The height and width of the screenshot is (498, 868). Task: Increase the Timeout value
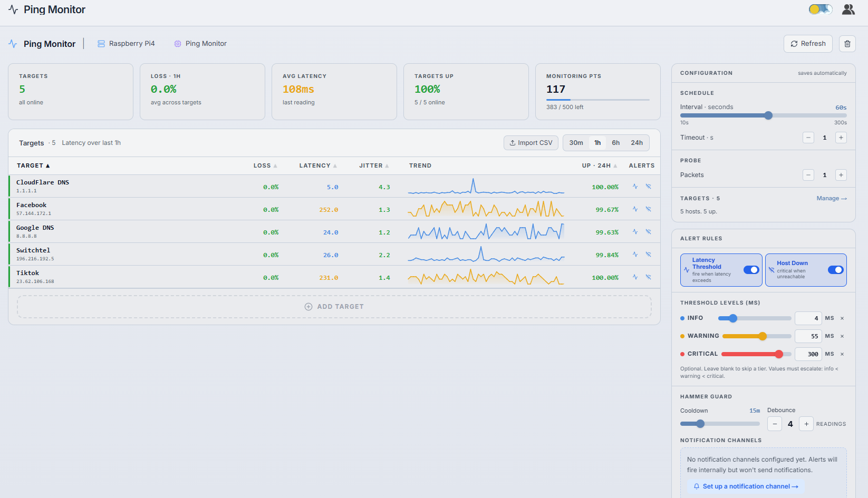coord(841,138)
